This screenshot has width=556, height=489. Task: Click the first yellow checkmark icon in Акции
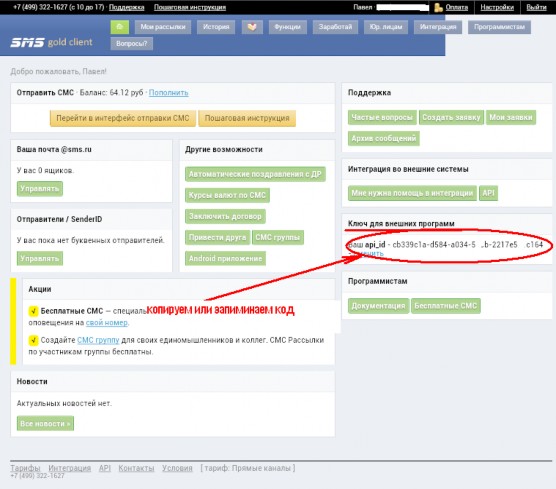pyautogui.click(x=33, y=311)
